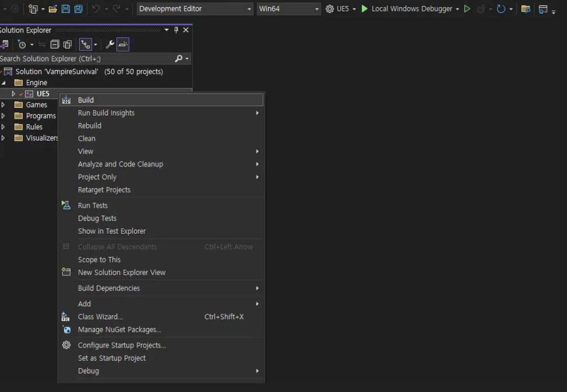Choose Run Tests from the context menu
The image size is (567, 392).
(161, 205)
